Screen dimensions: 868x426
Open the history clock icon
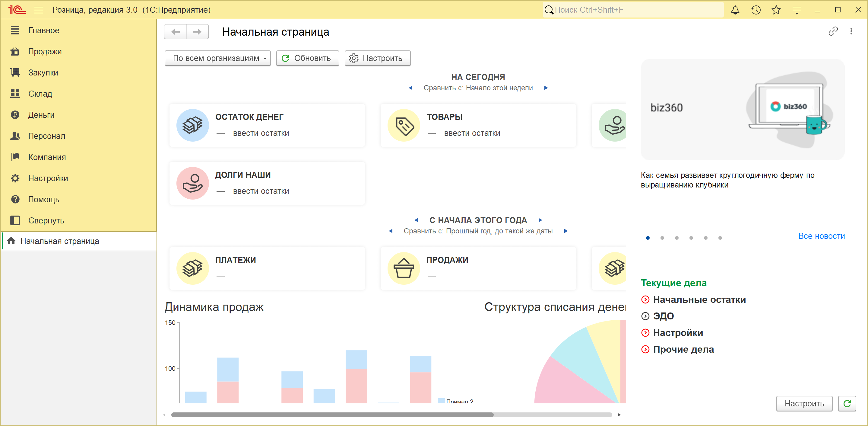[x=756, y=10]
